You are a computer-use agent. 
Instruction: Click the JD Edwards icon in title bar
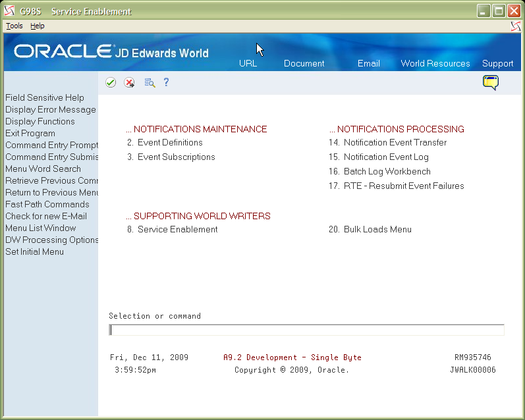point(9,11)
